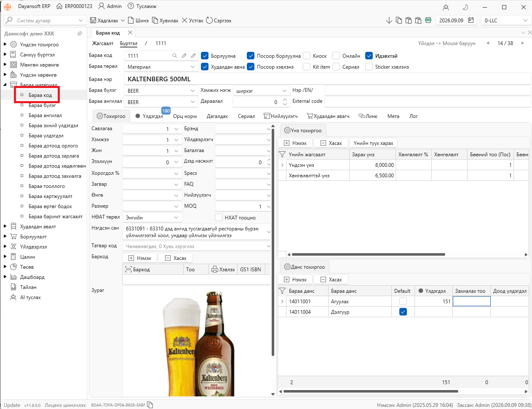Click the price grid horizontal scrollbar

coord(369,254)
